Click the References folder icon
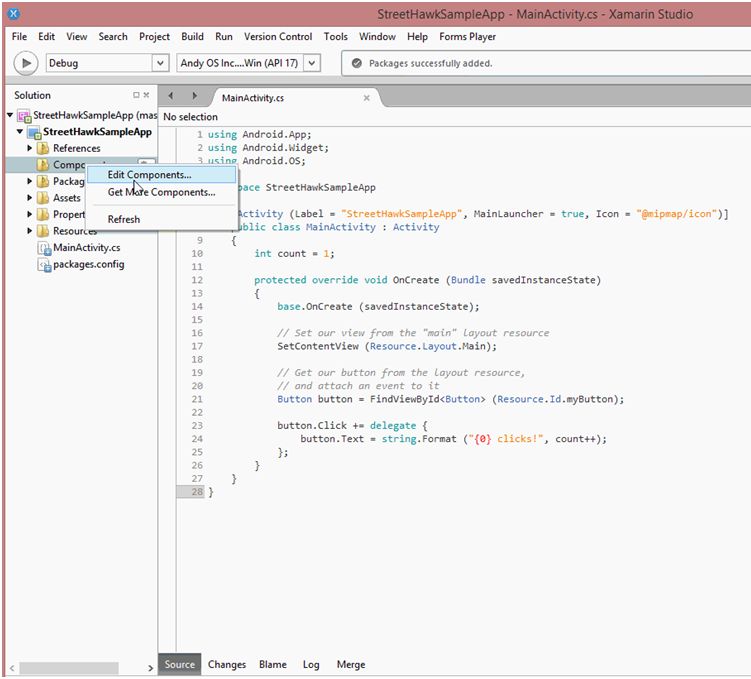 [43, 149]
